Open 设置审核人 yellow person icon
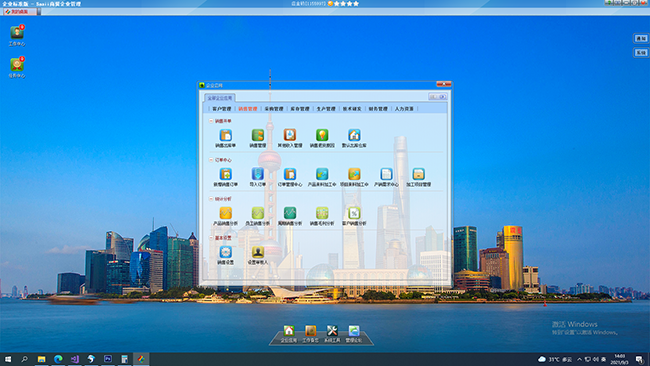 tap(257, 252)
